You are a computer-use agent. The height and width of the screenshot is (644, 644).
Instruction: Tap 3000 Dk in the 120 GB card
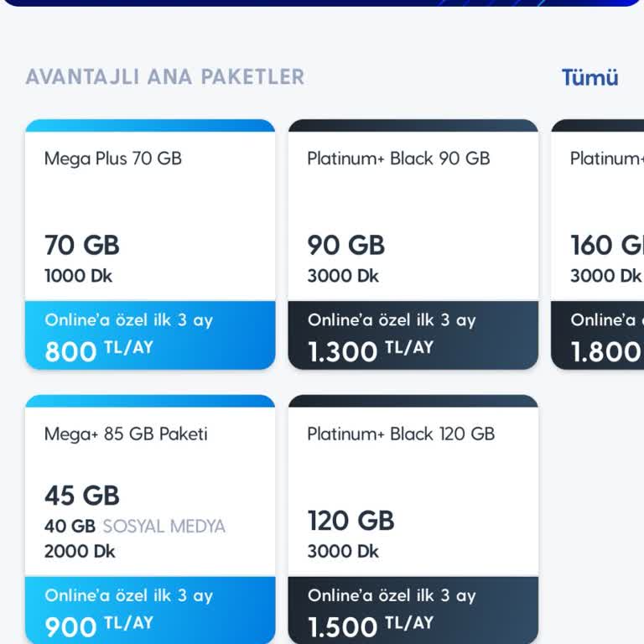point(343,552)
